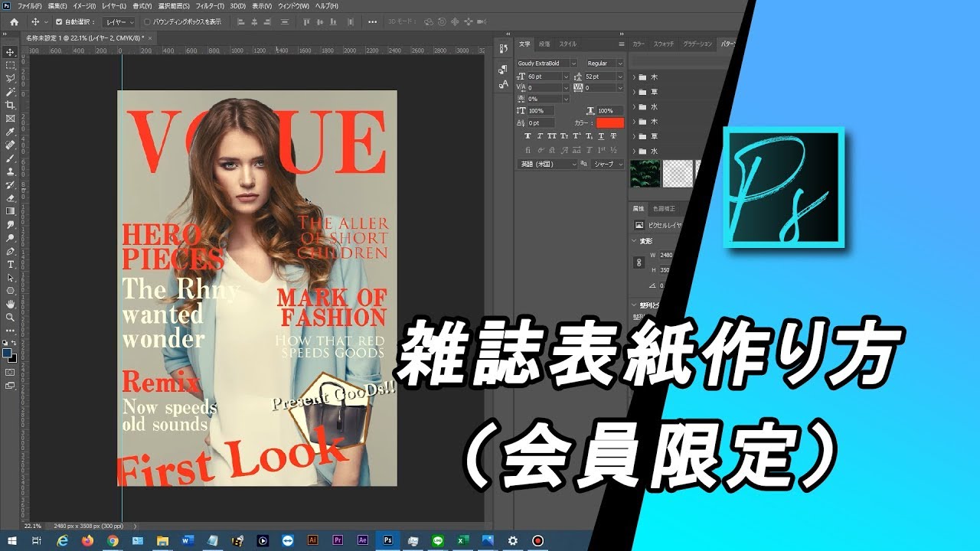Open the フィルター(T) menu
Screen dimensions: 980x551
pyautogui.click(x=210, y=6)
